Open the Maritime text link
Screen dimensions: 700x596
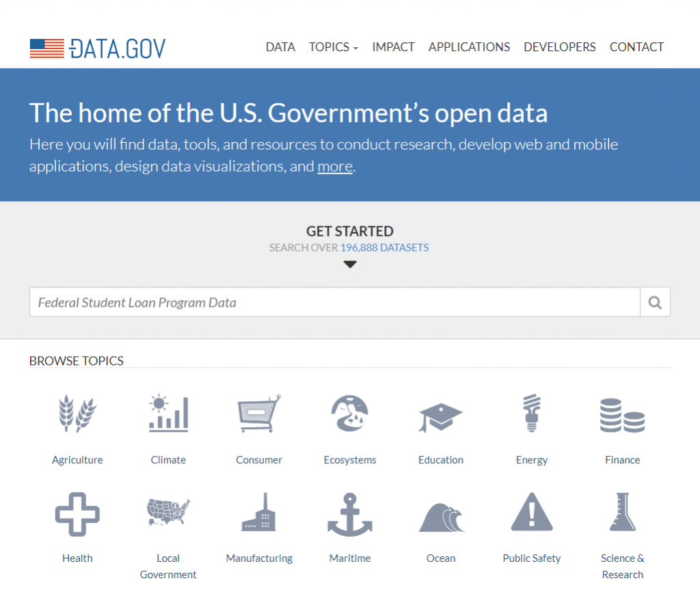(350, 558)
